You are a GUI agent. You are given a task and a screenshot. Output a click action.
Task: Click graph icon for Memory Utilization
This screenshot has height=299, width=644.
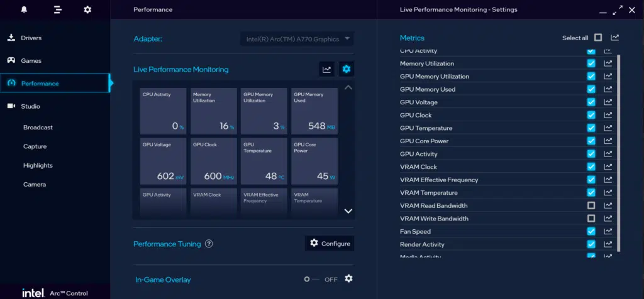[x=608, y=63]
